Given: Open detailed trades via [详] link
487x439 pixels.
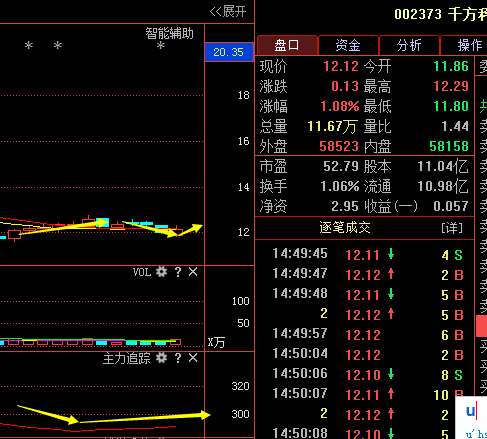Looking at the screenshot, I should (x=452, y=228).
